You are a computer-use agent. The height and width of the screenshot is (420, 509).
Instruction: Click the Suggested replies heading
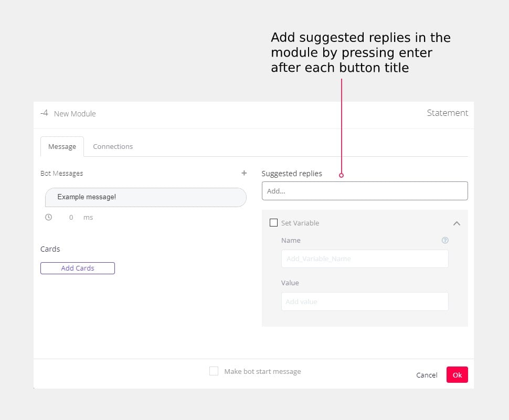point(292,173)
